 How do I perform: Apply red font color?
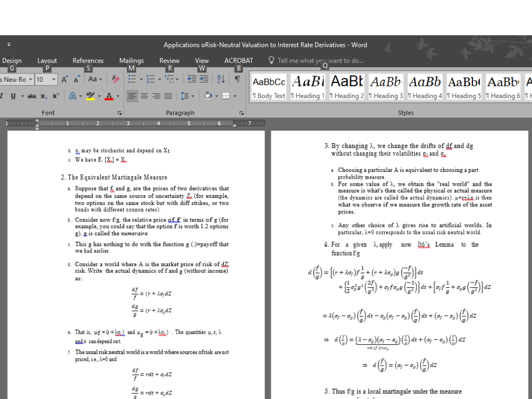point(109,96)
